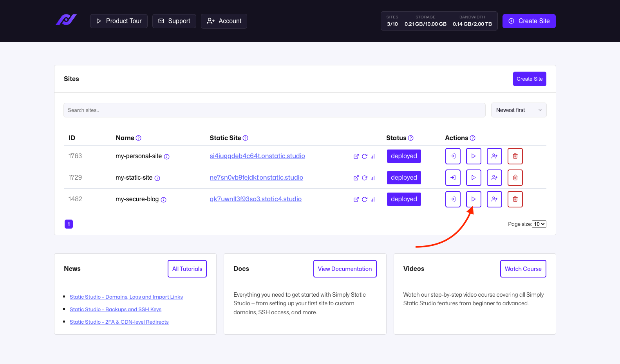
Task: View stats chart for my-secure-blog
Action: 373,200
